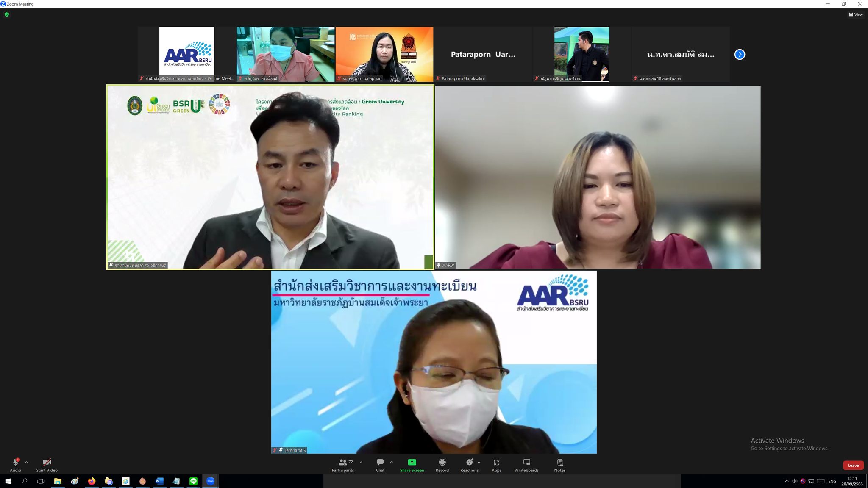Expand the audio options caret
Image resolution: width=868 pixels, height=488 pixels.
[x=26, y=462]
